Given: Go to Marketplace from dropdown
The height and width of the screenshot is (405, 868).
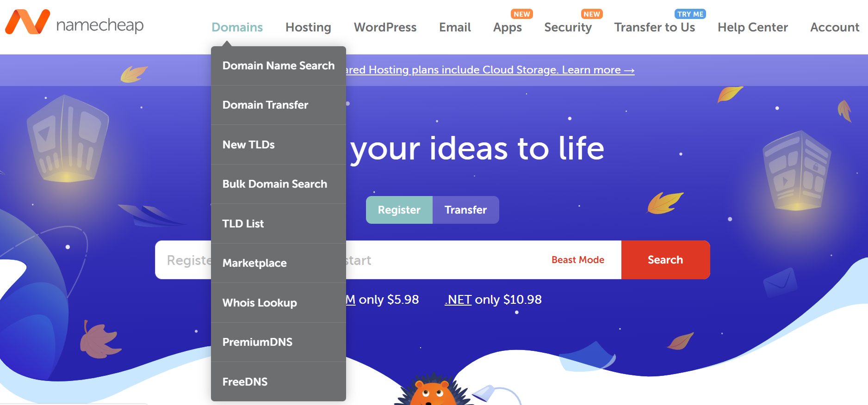Looking at the screenshot, I should pyautogui.click(x=279, y=263).
